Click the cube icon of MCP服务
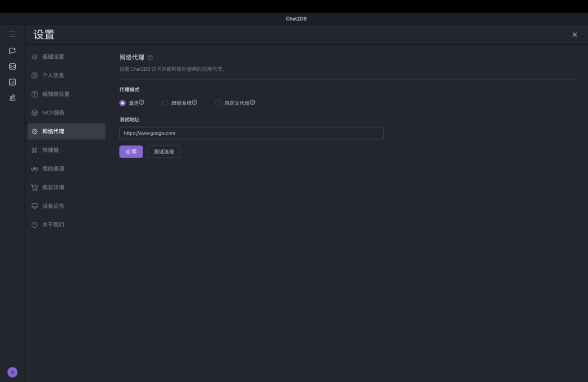This screenshot has height=382, width=588. click(34, 113)
